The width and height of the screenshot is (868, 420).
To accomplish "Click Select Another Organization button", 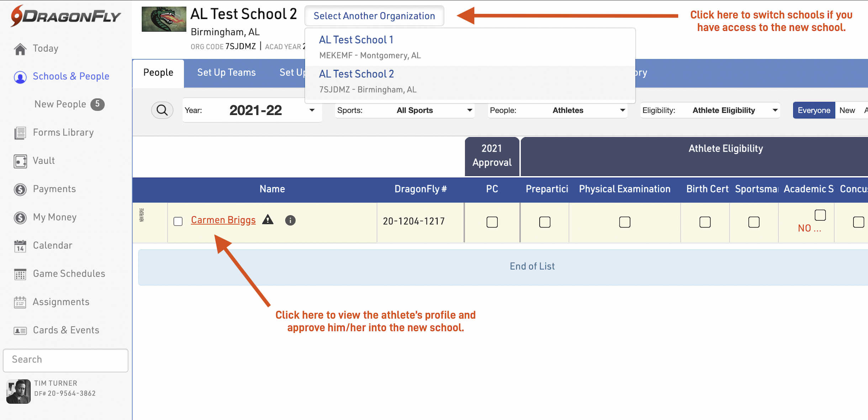I will 374,16.
